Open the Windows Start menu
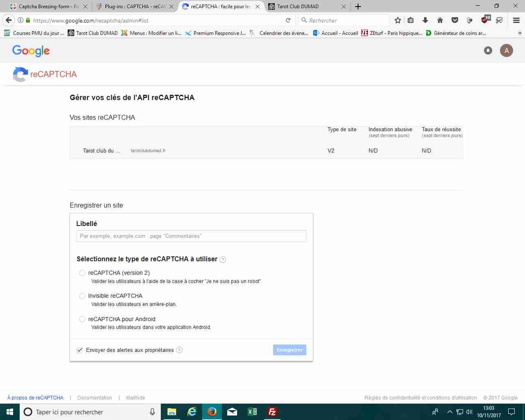 (x=10, y=412)
